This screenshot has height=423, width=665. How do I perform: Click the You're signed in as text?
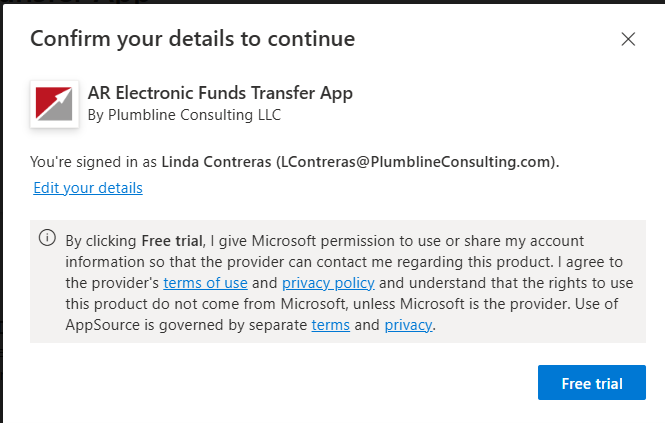point(93,162)
